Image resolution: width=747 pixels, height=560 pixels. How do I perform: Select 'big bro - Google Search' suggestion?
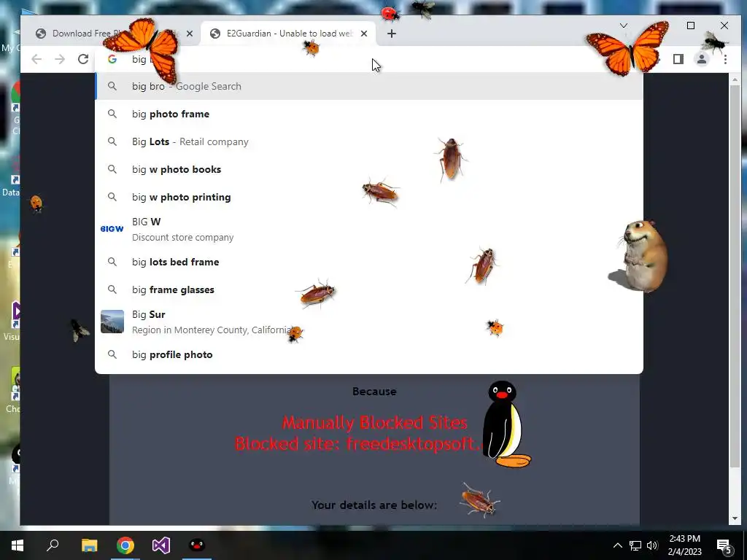(x=369, y=86)
